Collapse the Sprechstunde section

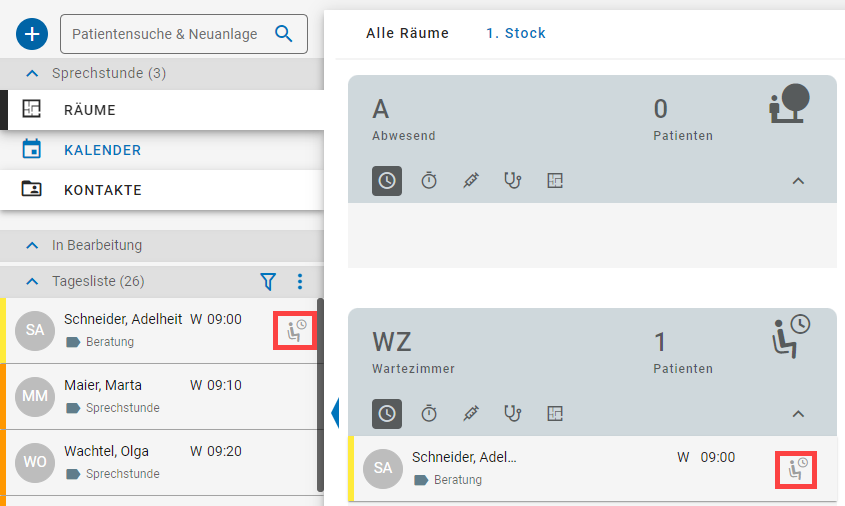[x=32, y=73]
